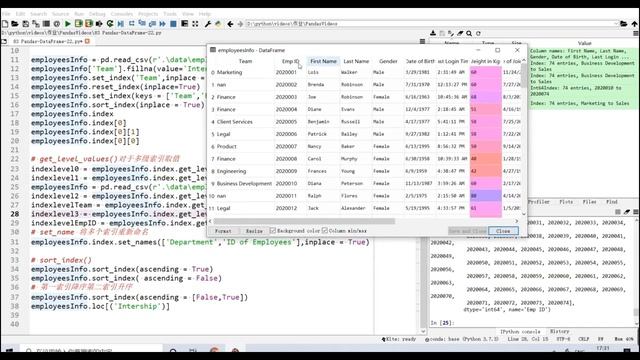Image resolution: width=640 pixels, height=360 pixels.
Task: Select the 2020007 Emp ID cell
Action: pyautogui.click(x=290, y=147)
